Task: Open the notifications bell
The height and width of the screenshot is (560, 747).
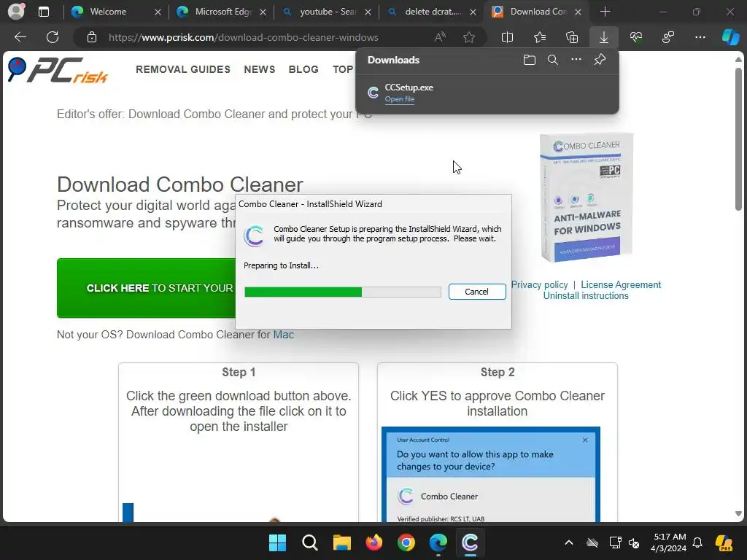Action: click(697, 542)
